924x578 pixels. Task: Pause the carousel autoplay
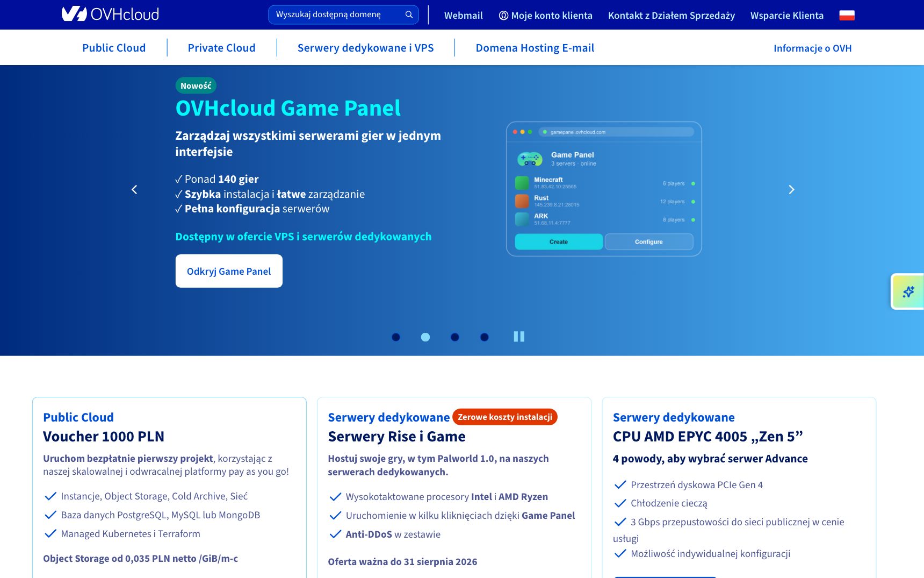519,337
